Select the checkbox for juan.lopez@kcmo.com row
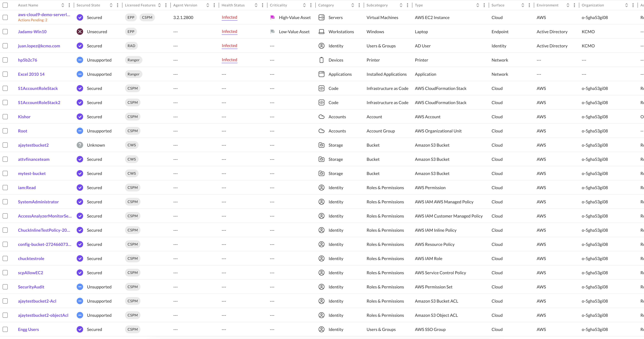This screenshot has width=644, height=339. coord(5,46)
